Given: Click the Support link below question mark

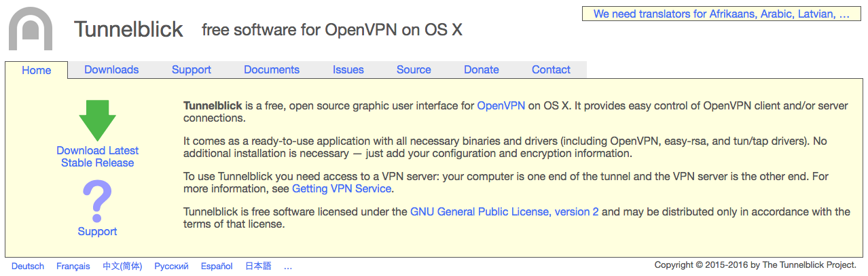Looking at the screenshot, I should click(97, 231).
